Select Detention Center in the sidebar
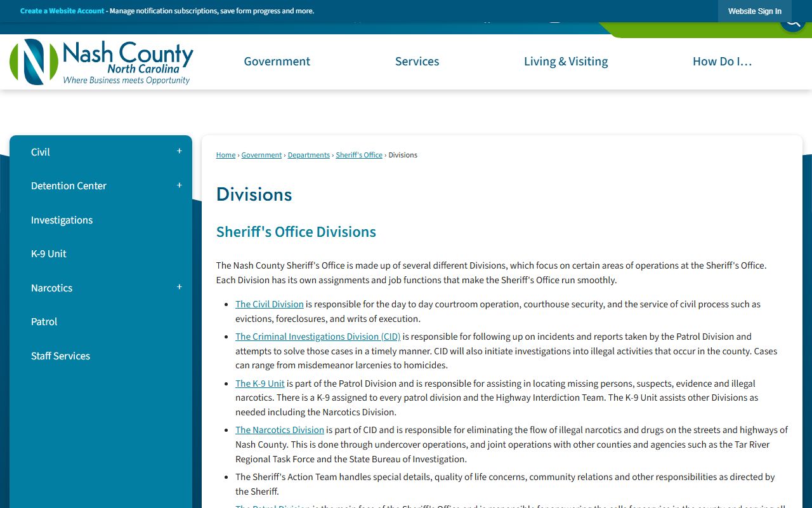The width and height of the screenshot is (812, 508). [x=69, y=185]
